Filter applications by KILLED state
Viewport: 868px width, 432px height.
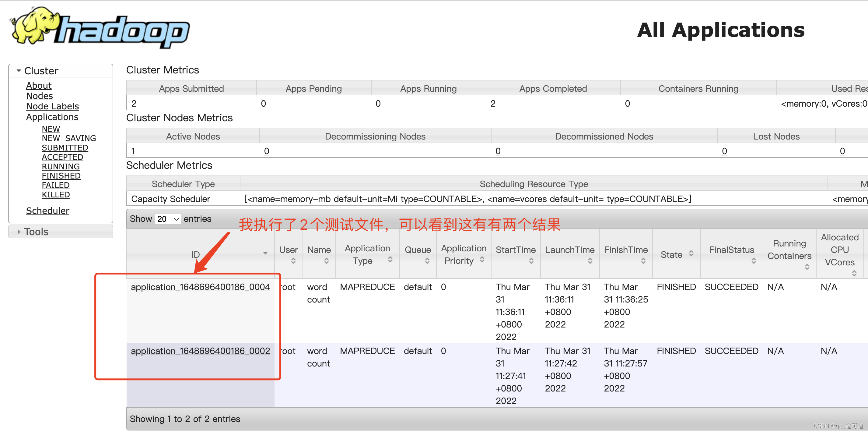(x=56, y=195)
